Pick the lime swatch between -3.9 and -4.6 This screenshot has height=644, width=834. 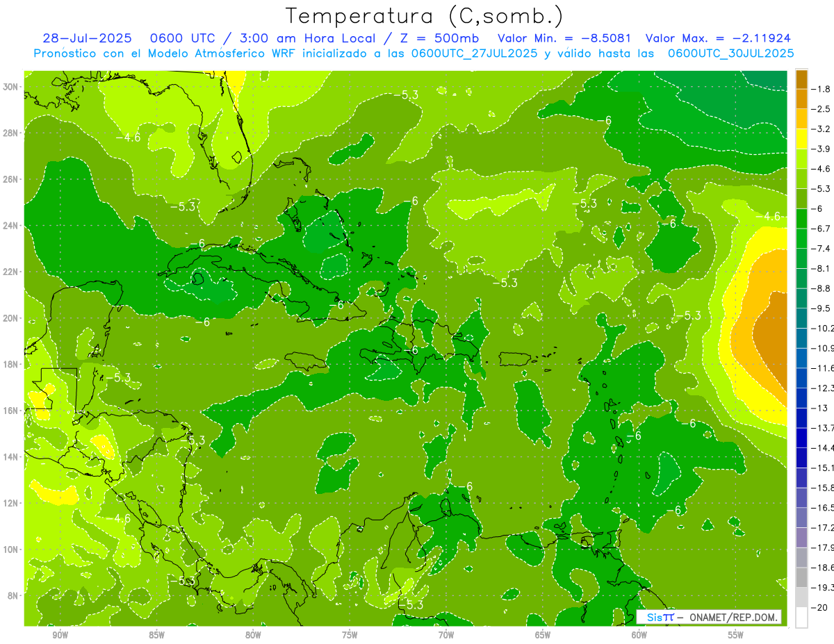click(801, 158)
